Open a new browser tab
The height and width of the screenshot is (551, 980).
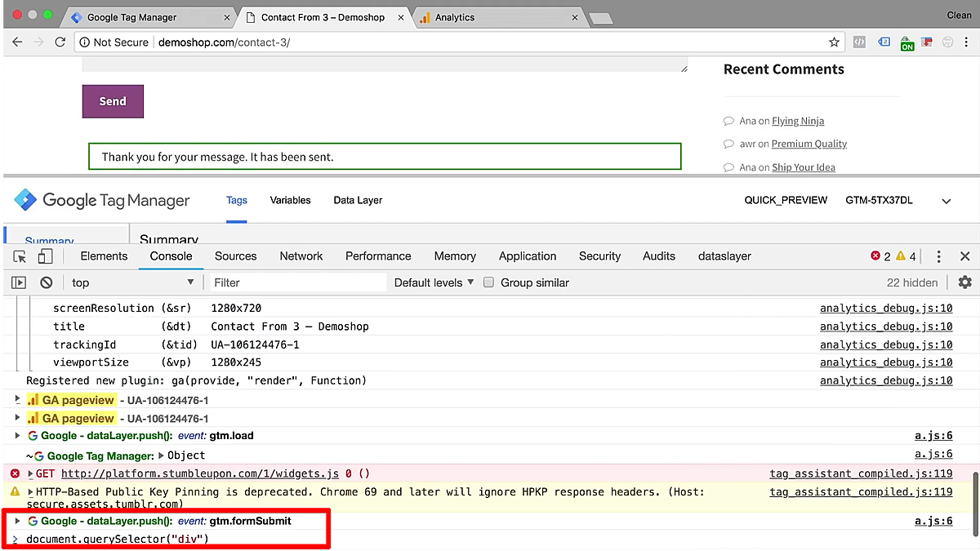click(600, 18)
